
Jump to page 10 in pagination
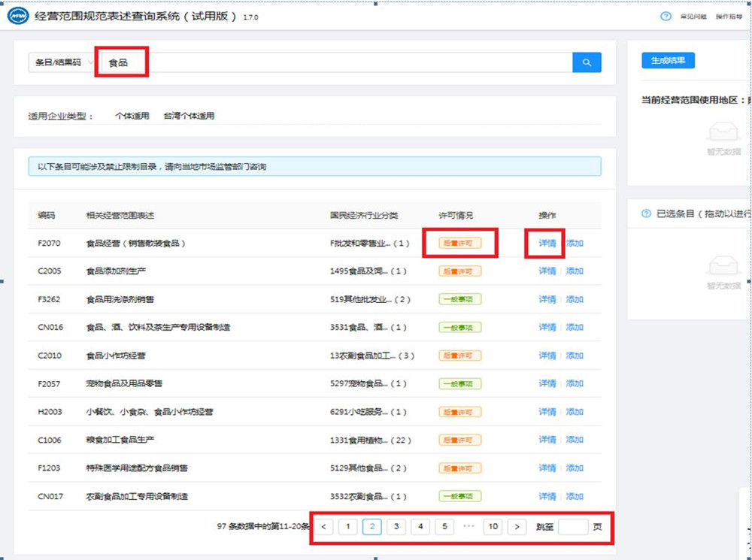[x=493, y=527]
